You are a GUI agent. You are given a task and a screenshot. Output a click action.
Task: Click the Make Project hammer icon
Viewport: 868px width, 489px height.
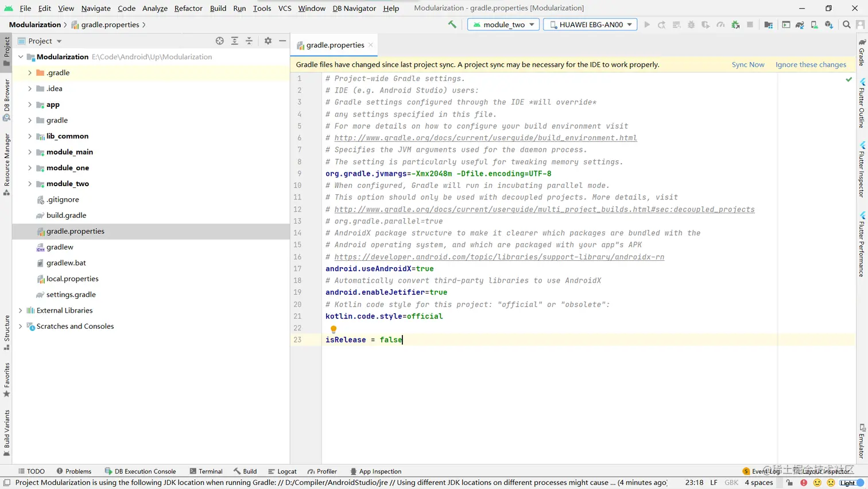[x=452, y=25]
